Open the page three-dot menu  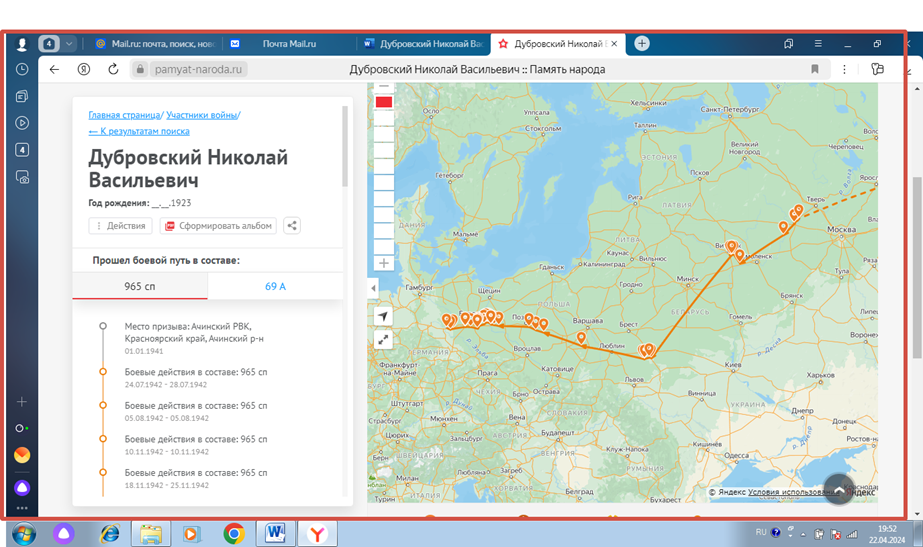point(844,69)
